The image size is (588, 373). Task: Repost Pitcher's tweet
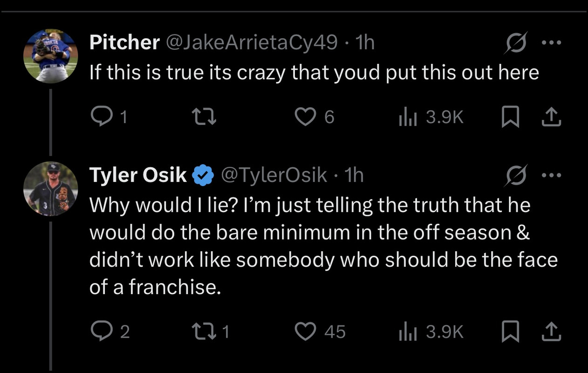[205, 117]
